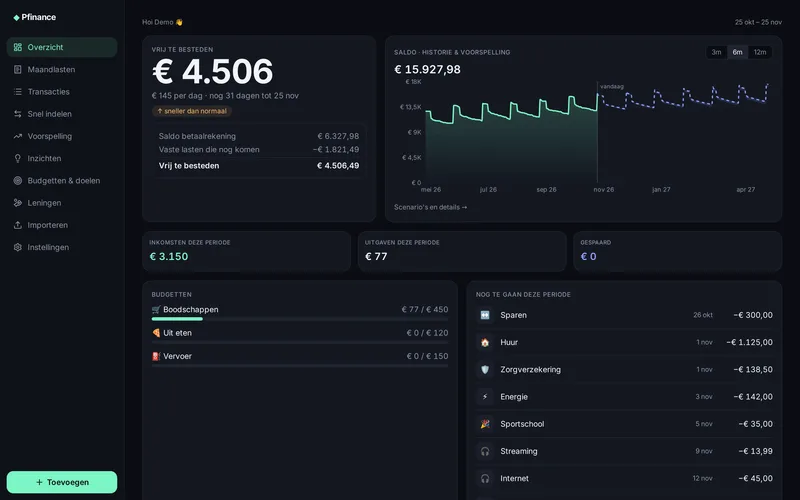Image resolution: width=800 pixels, height=500 pixels.
Task: Switch the chart to 3m range
Action: coord(716,52)
